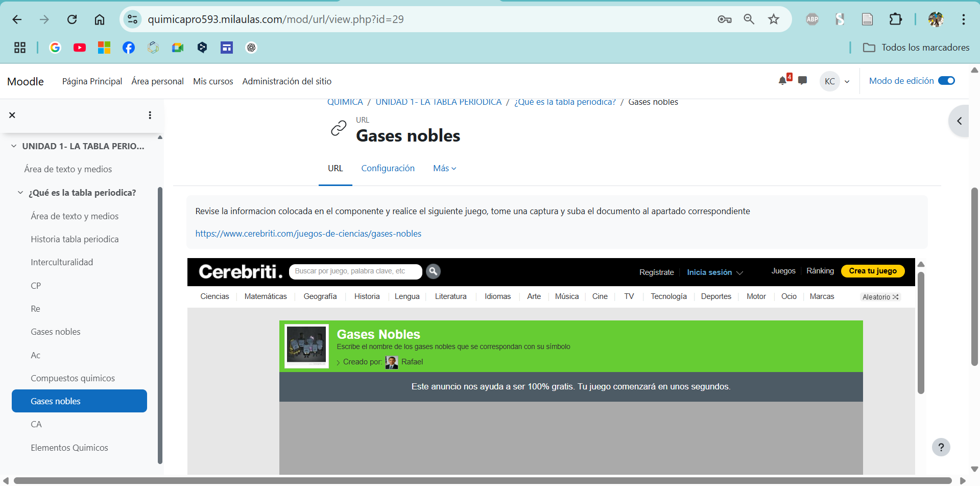980x486 pixels.
Task: Open Moodle notifications bell
Action: (782, 81)
